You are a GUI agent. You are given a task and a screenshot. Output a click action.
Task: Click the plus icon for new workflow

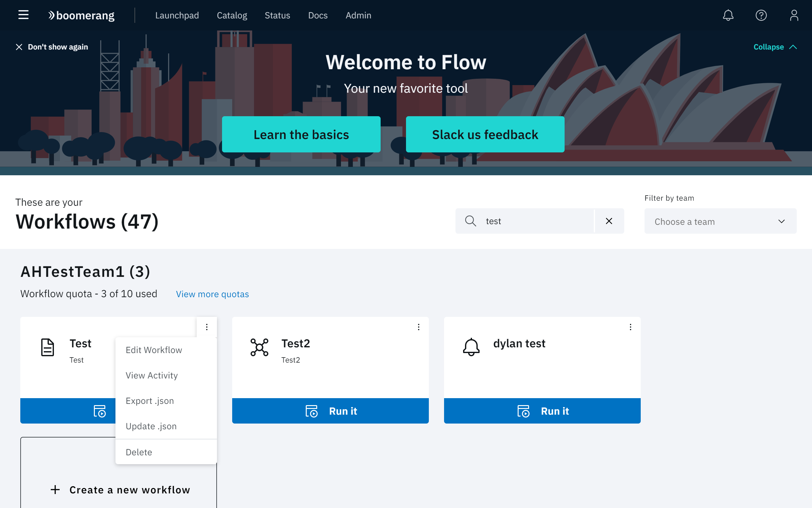(x=56, y=490)
